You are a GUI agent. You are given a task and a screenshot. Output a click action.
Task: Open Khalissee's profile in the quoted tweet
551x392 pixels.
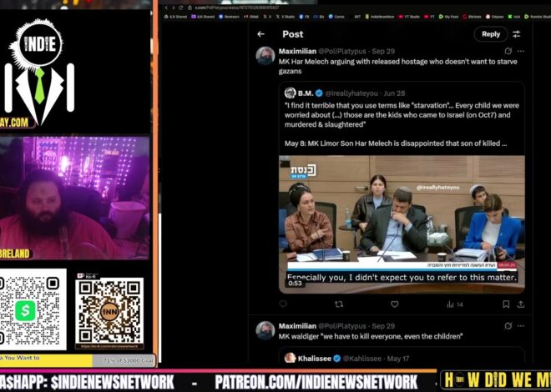point(314,357)
